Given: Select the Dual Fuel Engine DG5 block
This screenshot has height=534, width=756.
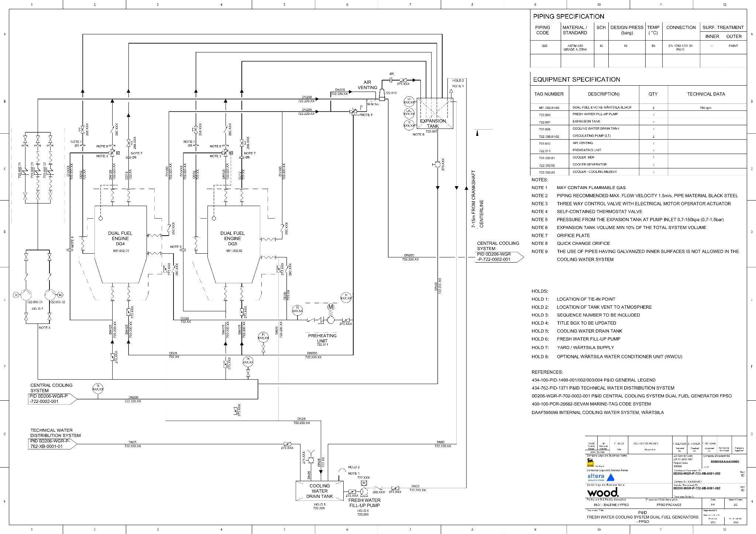Looking at the screenshot, I should (233, 244).
